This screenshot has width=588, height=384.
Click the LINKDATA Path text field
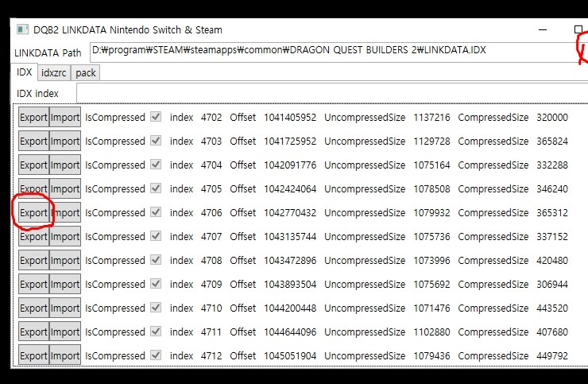click(x=334, y=51)
